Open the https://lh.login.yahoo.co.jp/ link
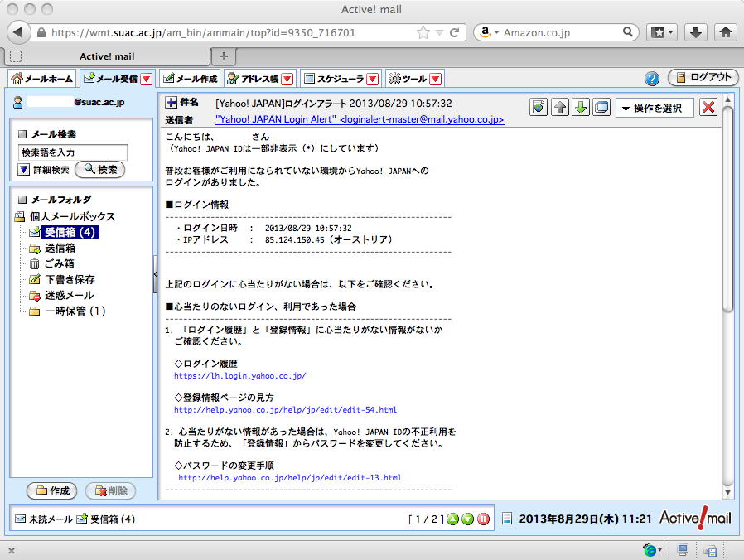This screenshot has height=560, width=744. pos(240,375)
